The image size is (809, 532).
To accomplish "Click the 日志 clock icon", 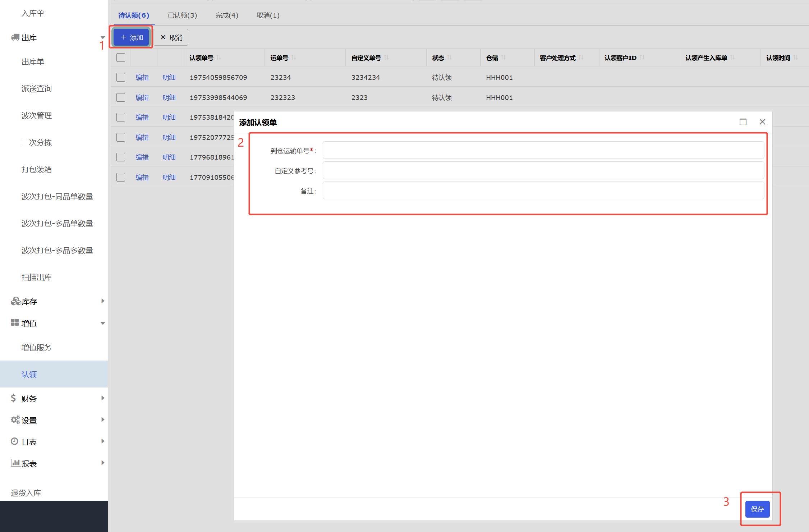I will [x=14, y=441].
